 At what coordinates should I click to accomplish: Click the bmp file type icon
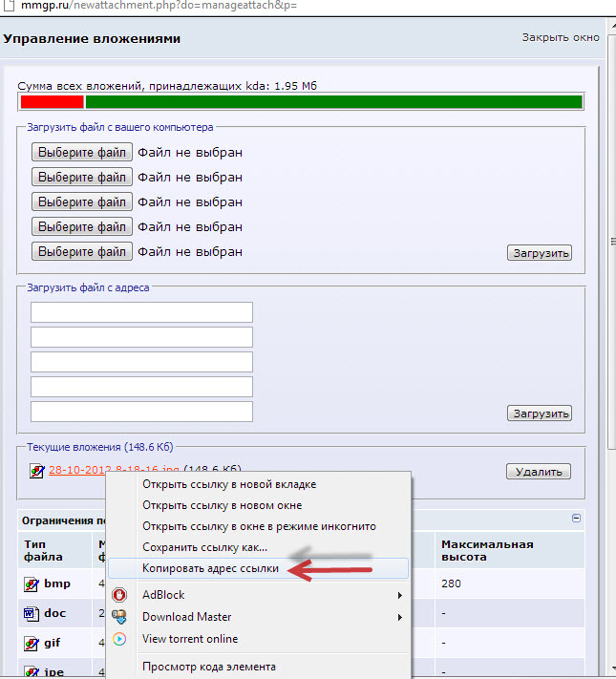tap(32, 584)
